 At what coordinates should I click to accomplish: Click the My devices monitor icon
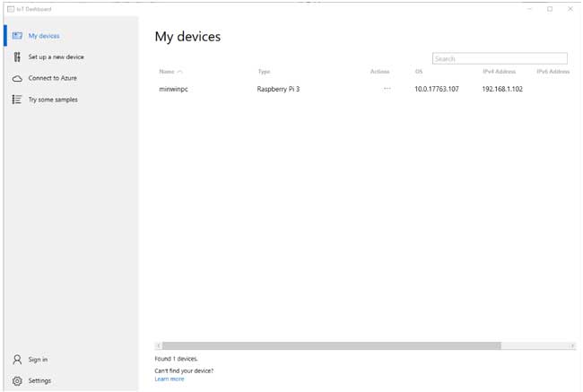click(17, 36)
